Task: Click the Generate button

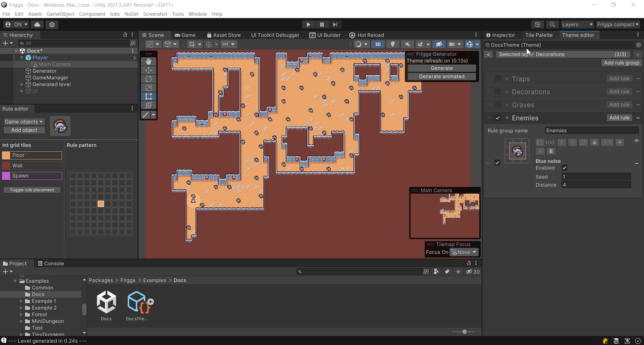Action: click(442, 68)
